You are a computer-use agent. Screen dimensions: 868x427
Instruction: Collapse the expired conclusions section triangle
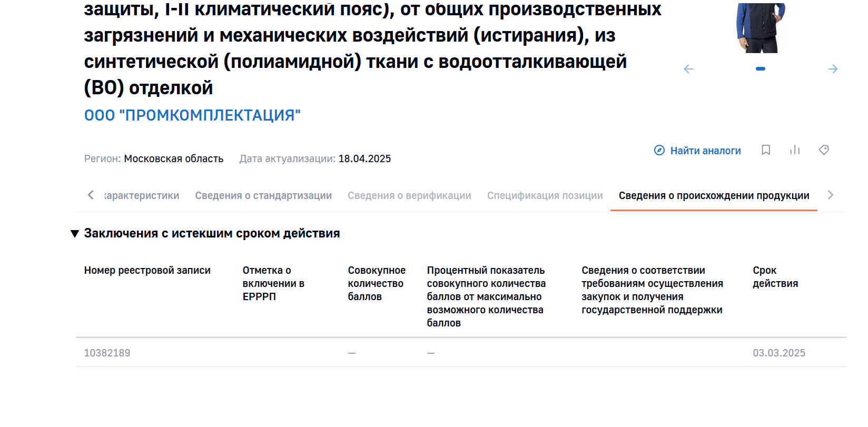[x=75, y=234]
